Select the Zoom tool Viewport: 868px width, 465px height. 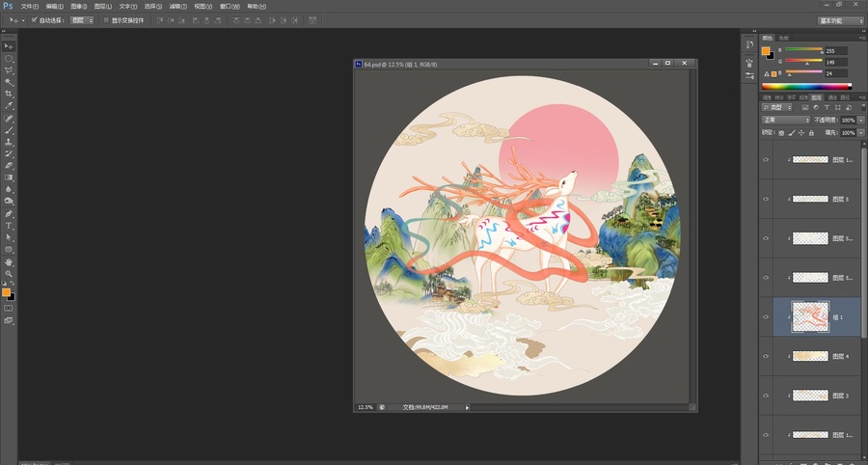click(9, 274)
